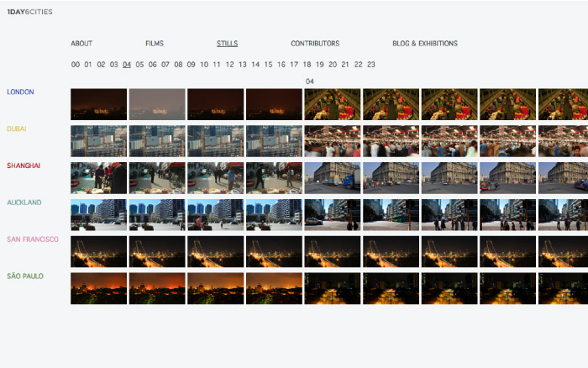Screen dimensions: 588x368
Task: Select the DUBAI city link
Action: pos(18,129)
